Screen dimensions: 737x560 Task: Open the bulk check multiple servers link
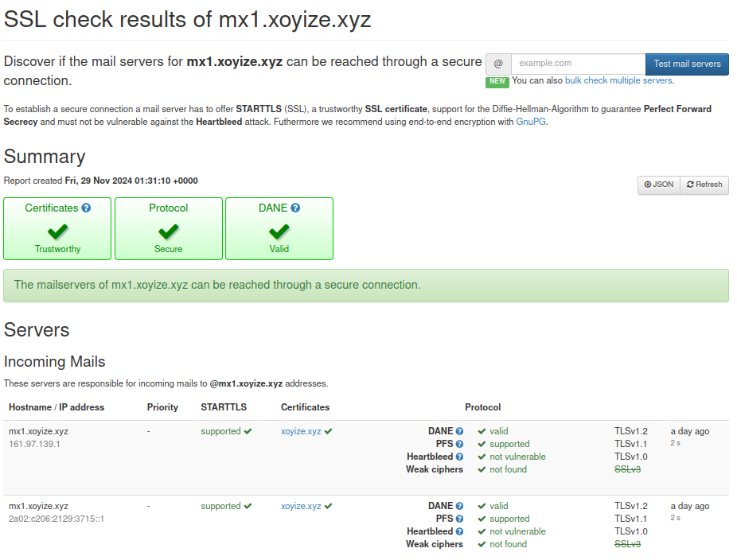tap(618, 80)
